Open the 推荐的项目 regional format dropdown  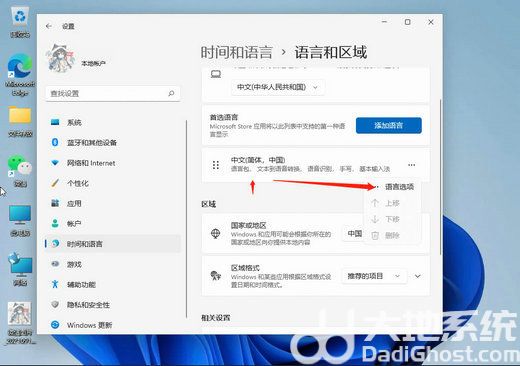click(x=374, y=276)
